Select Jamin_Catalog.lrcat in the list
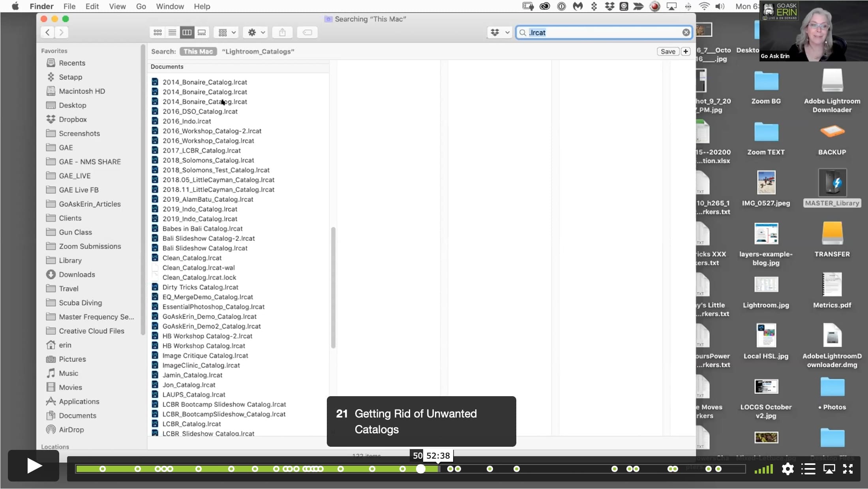The width and height of the screenshot is (868, 489). pos(192,375)
